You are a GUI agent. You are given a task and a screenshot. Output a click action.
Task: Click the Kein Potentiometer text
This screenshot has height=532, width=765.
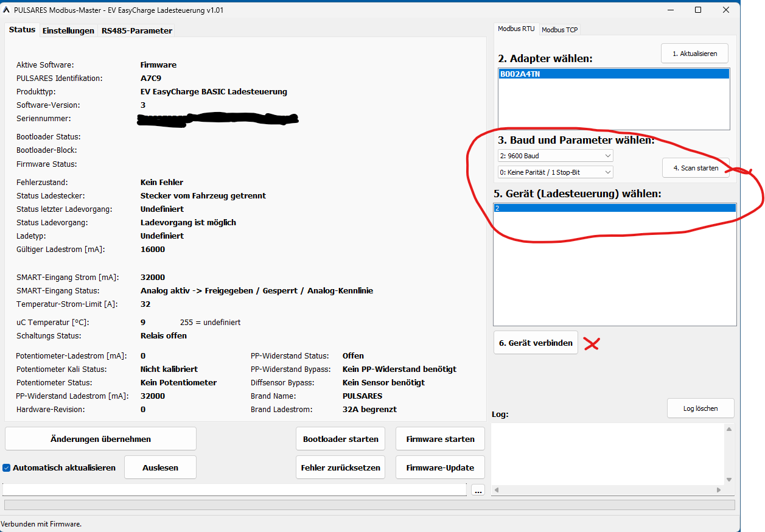pyautogui.click(x=178, y=383)
